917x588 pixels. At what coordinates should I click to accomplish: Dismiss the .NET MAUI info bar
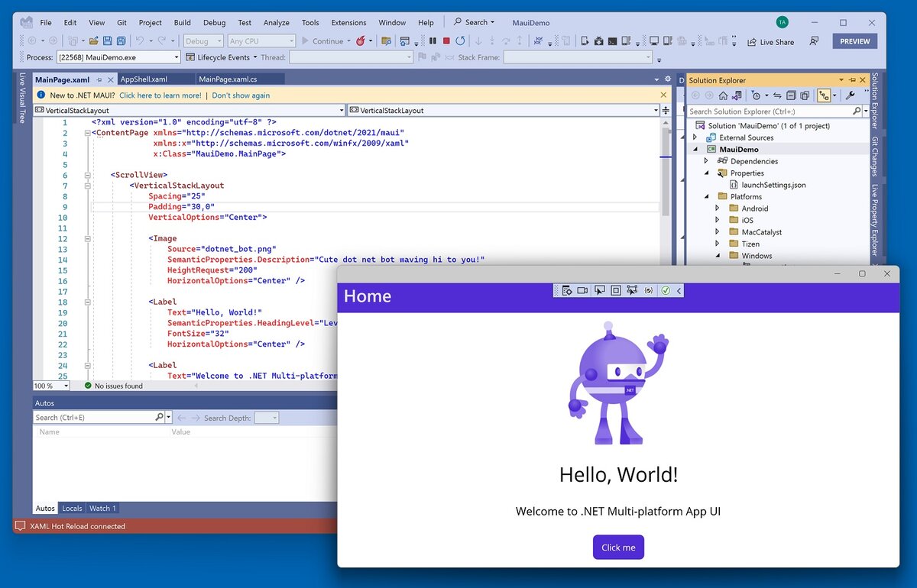pos(663,95)
